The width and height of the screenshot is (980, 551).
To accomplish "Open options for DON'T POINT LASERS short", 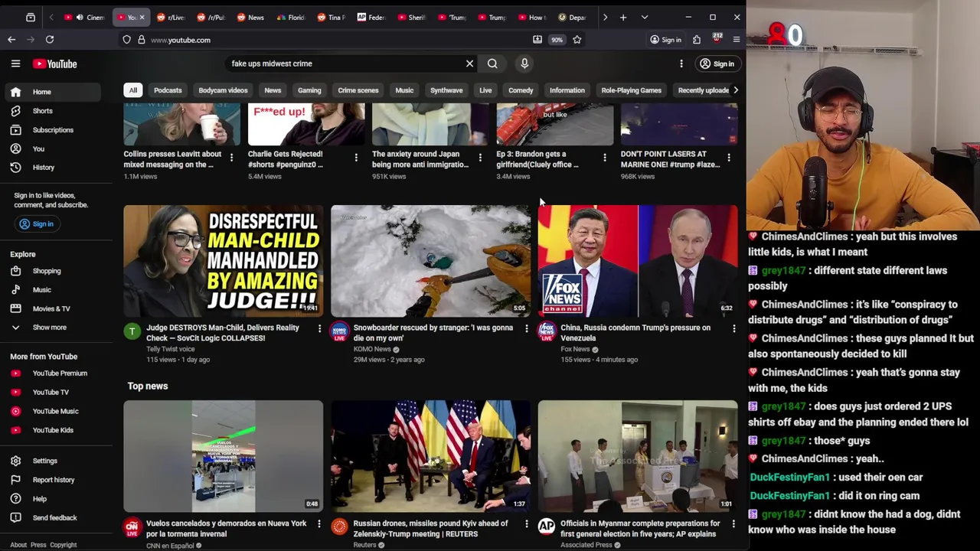I will point(728,158).
